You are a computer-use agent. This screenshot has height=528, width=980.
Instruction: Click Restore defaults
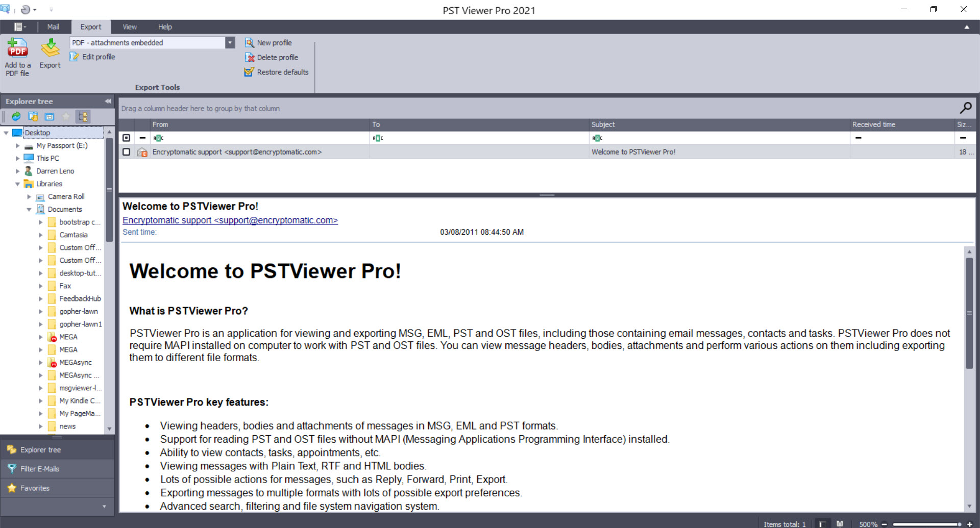pos(282,72)
